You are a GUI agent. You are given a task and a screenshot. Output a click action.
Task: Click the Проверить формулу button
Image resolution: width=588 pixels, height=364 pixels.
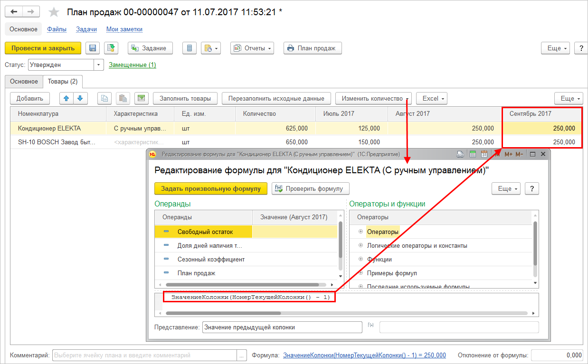pos(311,188)
